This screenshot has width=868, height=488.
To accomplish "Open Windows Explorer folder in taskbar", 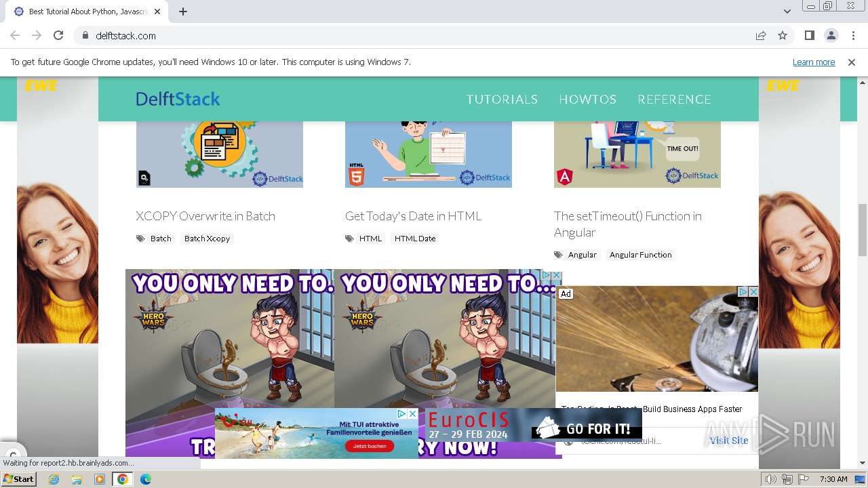I will [77, 479].
